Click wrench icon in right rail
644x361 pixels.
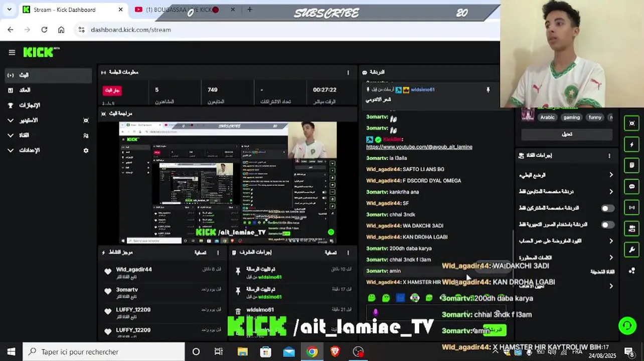click(x=631, y=250)
